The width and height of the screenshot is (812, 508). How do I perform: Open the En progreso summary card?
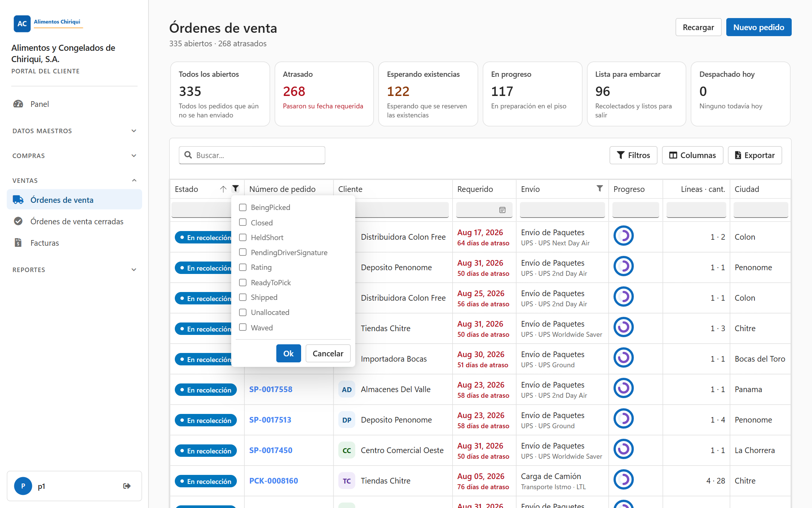[x=532, y=94]
